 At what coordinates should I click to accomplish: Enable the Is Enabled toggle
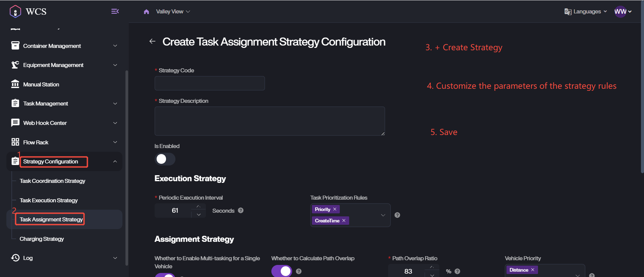[x=165, y=159]
